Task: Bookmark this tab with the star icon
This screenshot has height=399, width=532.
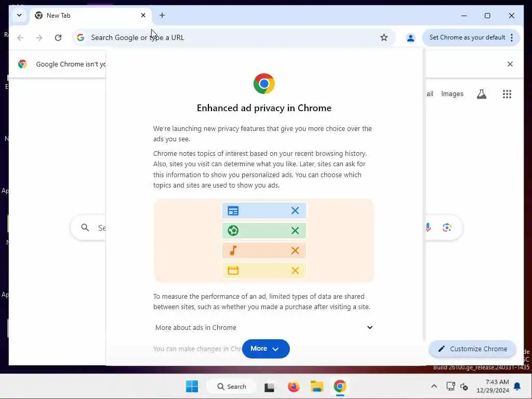Action: (x=384, y=37)
